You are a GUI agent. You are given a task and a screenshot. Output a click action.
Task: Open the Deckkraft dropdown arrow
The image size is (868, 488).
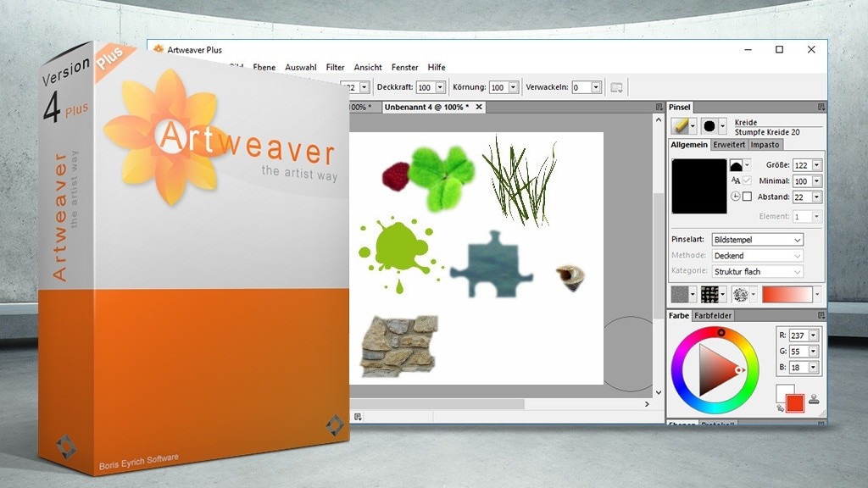[440, 87]
